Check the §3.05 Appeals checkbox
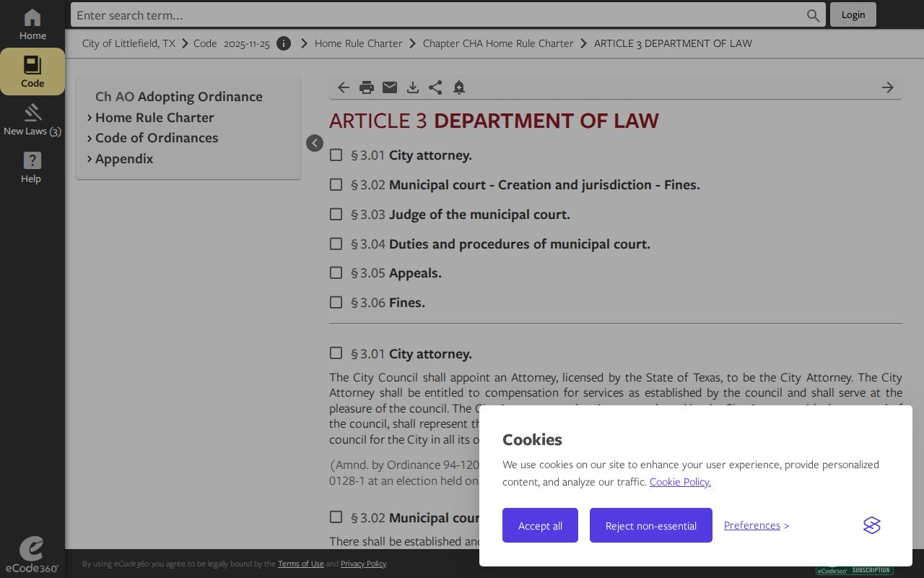This screenshot has width=924, height=578. pos(336,272)
